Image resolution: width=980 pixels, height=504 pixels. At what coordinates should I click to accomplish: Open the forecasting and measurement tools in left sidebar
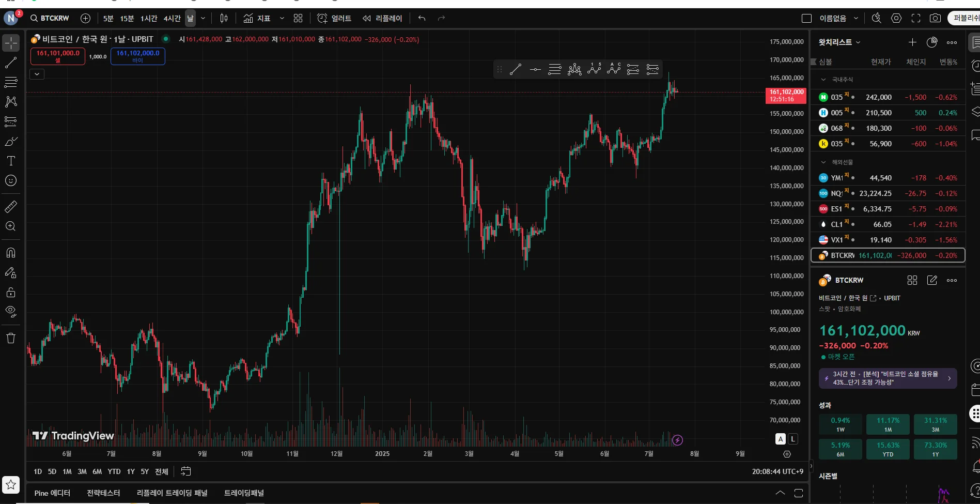pos(11,121)
